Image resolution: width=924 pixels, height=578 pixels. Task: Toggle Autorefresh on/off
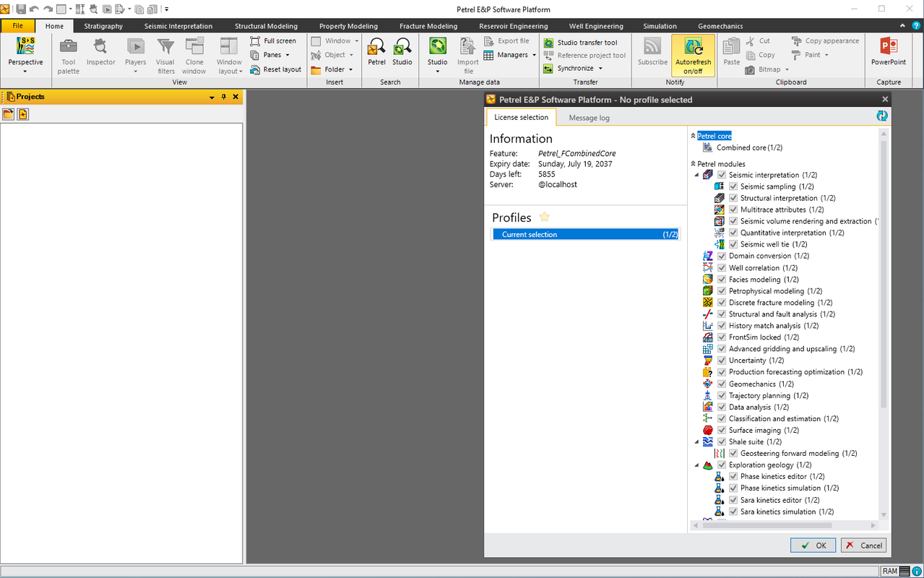pos(693,55)
